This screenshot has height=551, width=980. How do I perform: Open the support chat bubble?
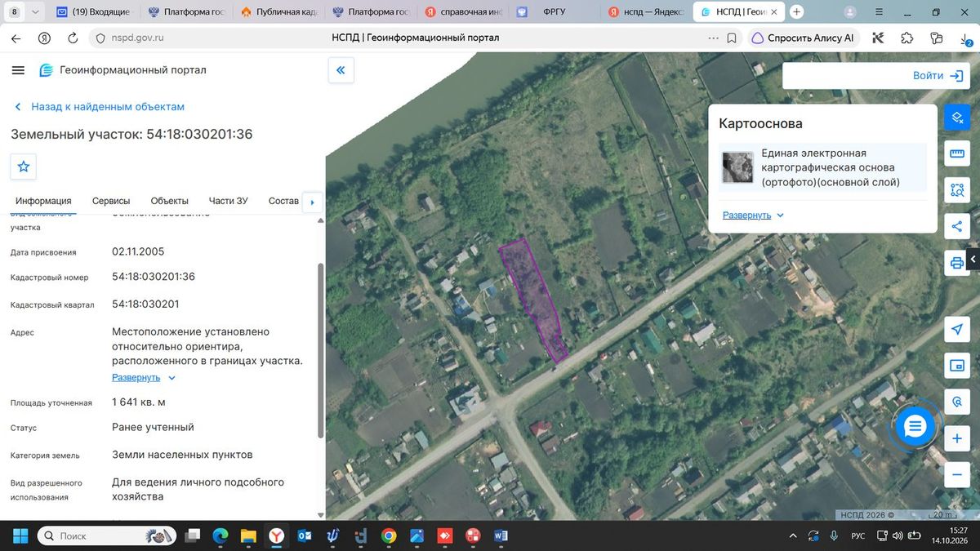coord(915,426)
